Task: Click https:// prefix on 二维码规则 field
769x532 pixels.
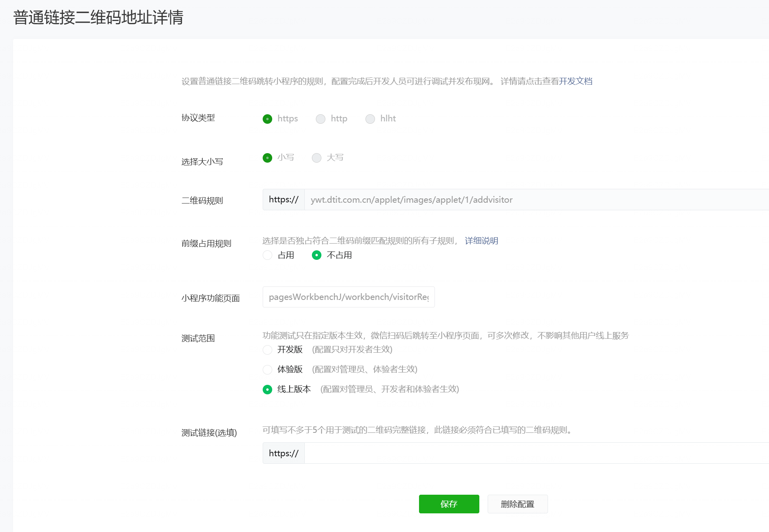Action: pos(283,200)
